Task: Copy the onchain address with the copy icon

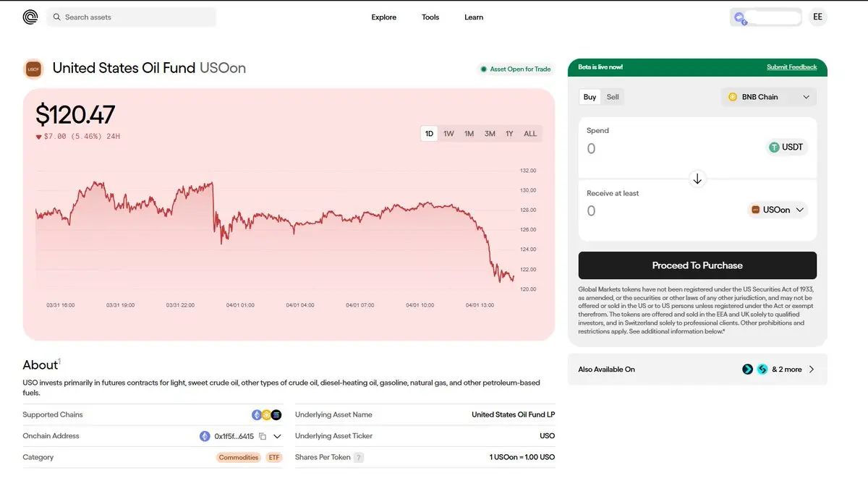Action: click(x=263, y=436)
